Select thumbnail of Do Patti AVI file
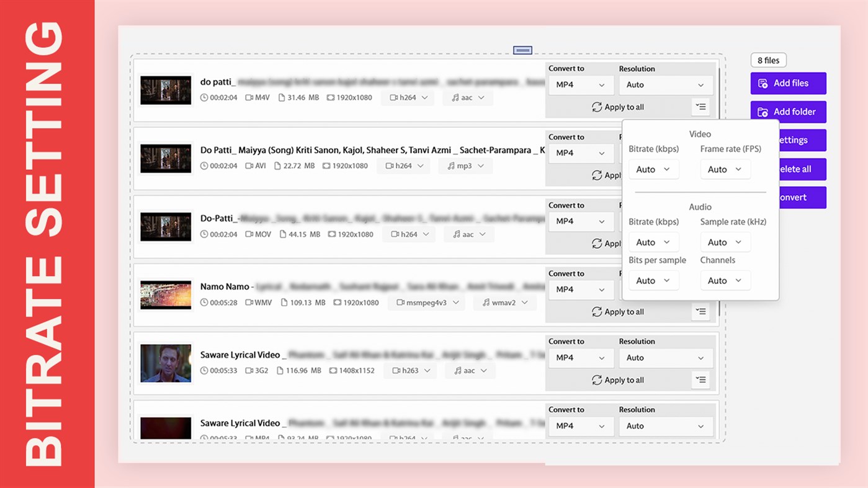Viewport: 868px width, 488px height. (x=166, y=159)
